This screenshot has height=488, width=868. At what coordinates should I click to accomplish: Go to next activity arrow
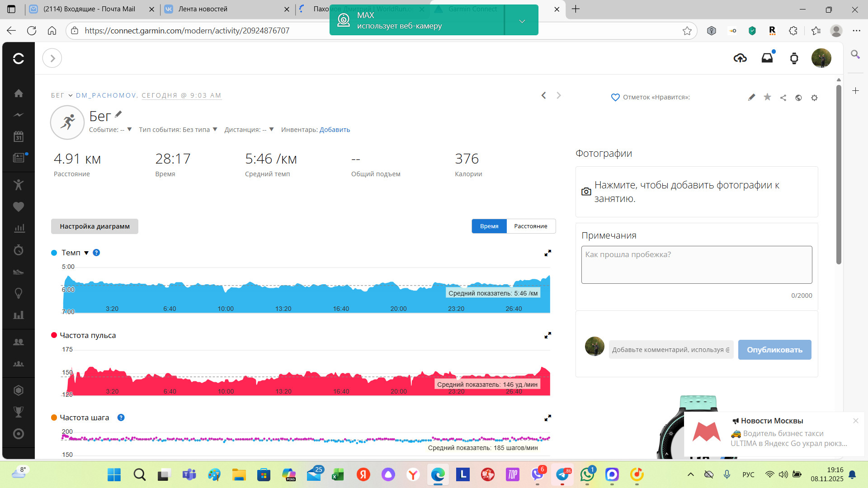pos(559,95)
